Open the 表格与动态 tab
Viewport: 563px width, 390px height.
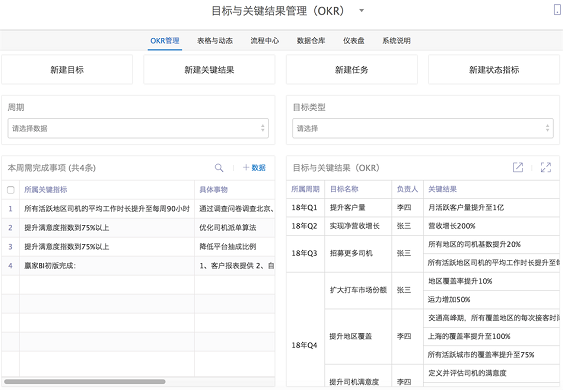pos(215,41)
